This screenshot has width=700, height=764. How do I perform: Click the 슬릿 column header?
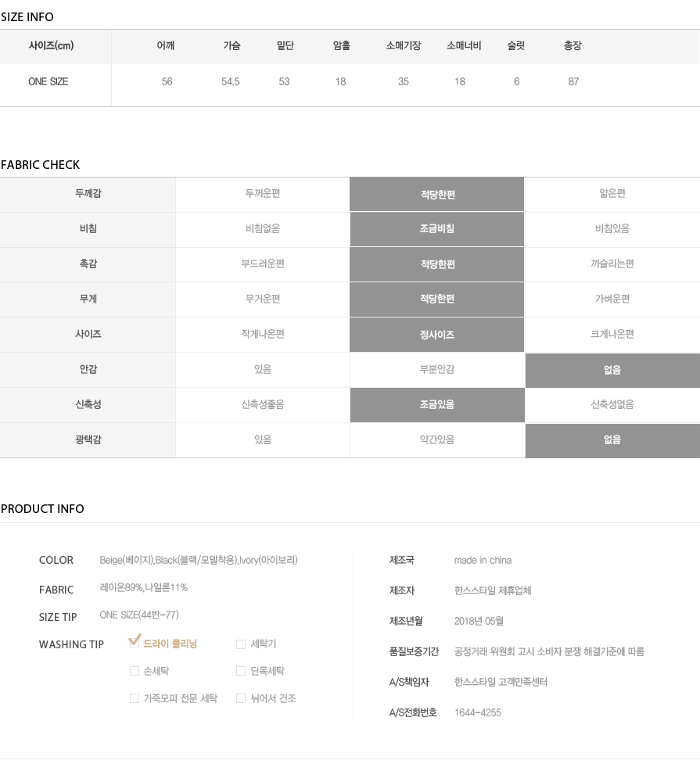click(x=516, y=46)
